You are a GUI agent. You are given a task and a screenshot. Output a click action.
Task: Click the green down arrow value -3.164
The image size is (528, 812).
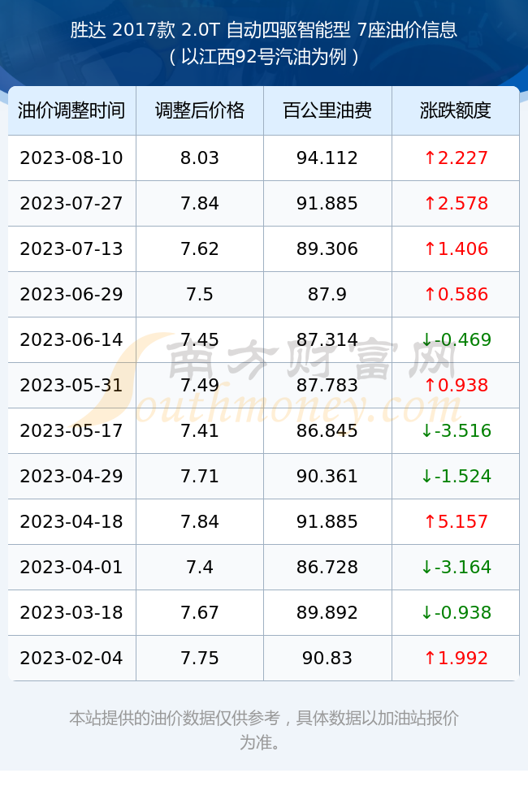456,567
